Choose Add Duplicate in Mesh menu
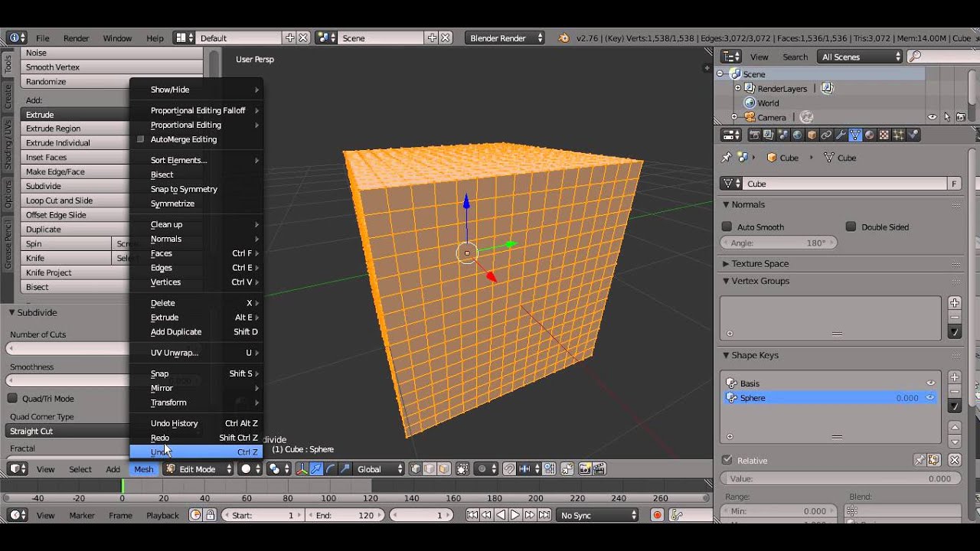 pos(196,331)
